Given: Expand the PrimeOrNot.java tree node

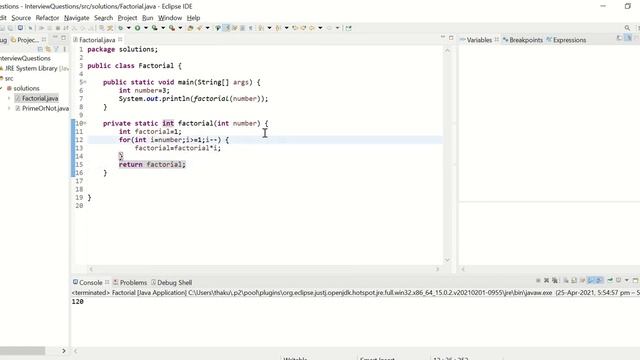Looking at the screenshot, I should point(9,108).
